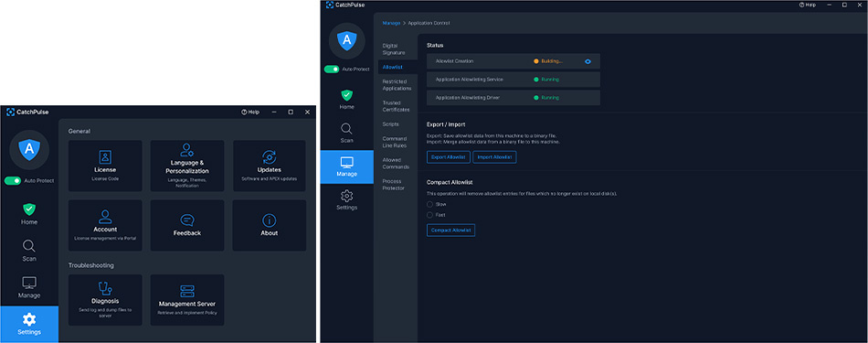The width and height of the screenshot is (868, 343).
Task: Open Feedback card in Settings window
Action: 187,226
